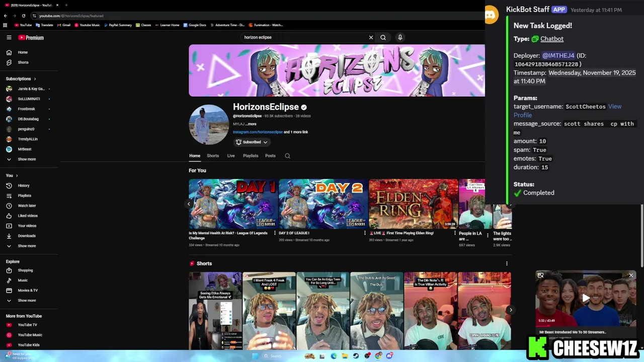The height and width of the screenshot is (362, 644).
Task: Expand the You section header
Action: point(12,175)
